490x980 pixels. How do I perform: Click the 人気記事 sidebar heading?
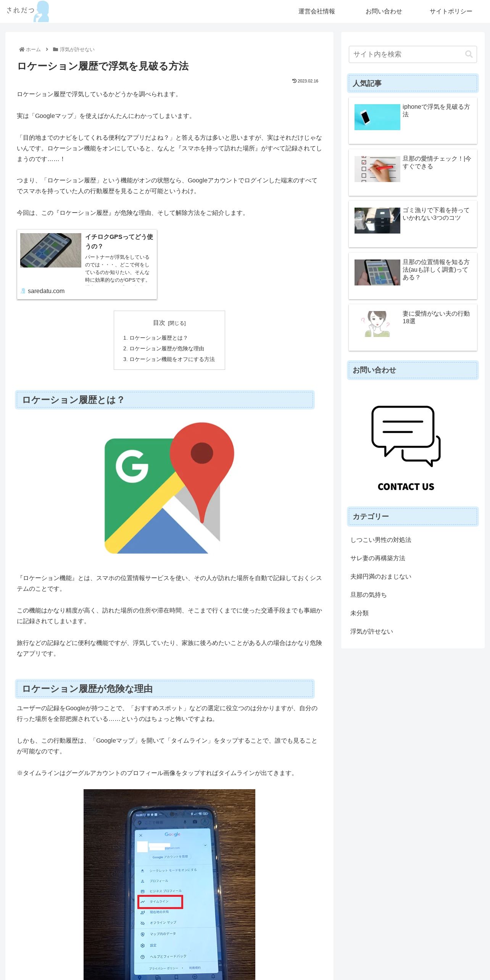coord(413,83)
